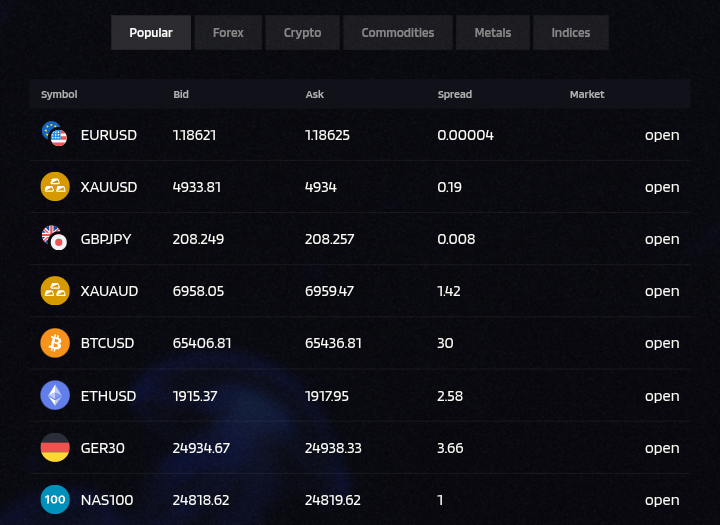Click the NAS100 blue 100 icon

[54, 500]
